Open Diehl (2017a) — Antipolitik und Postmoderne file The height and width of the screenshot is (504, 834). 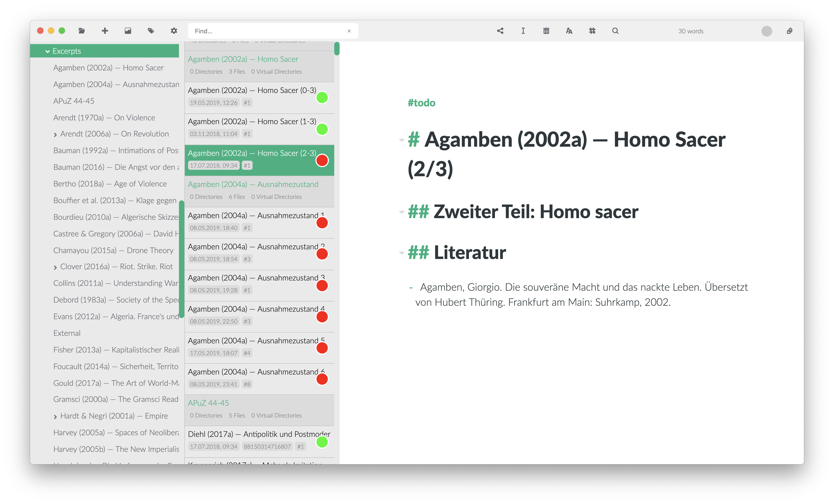pyautogui.click(x=259, y=441)
